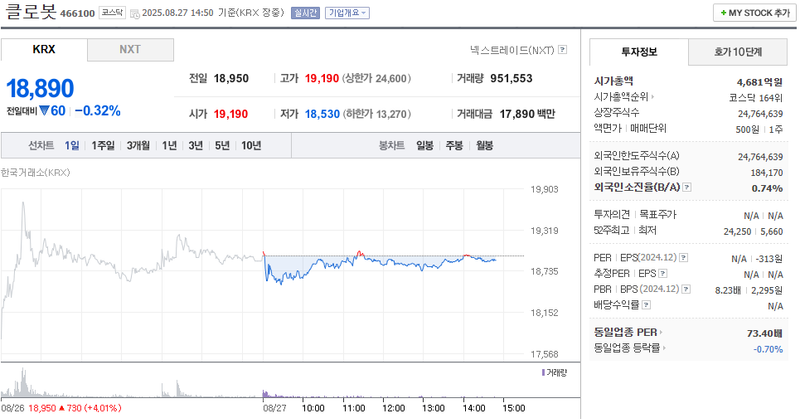Open help icon next to 추정PER EPS
The width and height of the screenshot is (800, 419).
(663, 274)
